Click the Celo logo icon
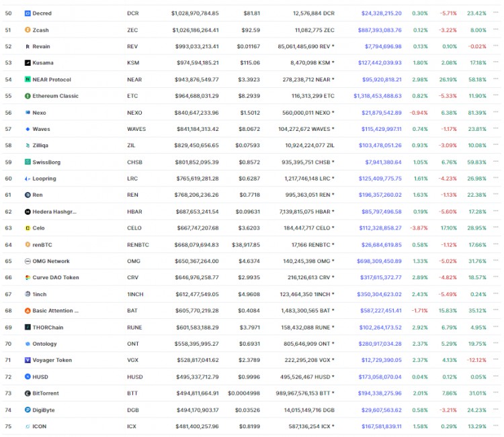This screenshot has height=437, width=504. tap(28, 228)
